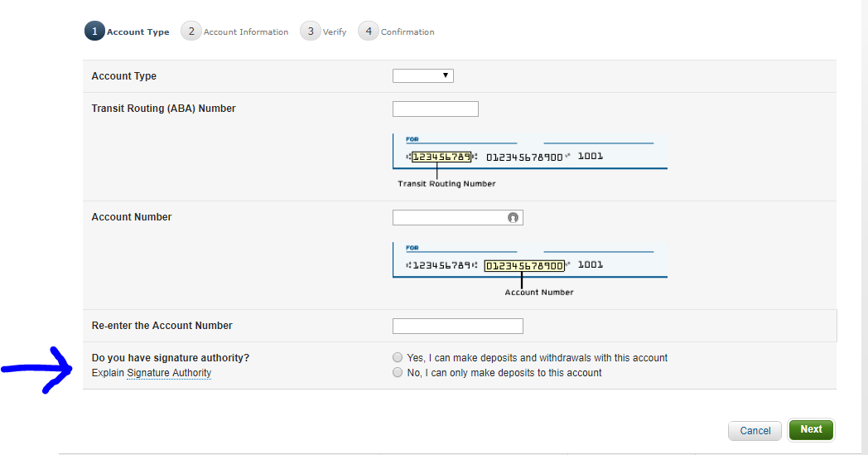
Task: Click the 'Do you have signature authority?' text
Action: pos(171,358)
